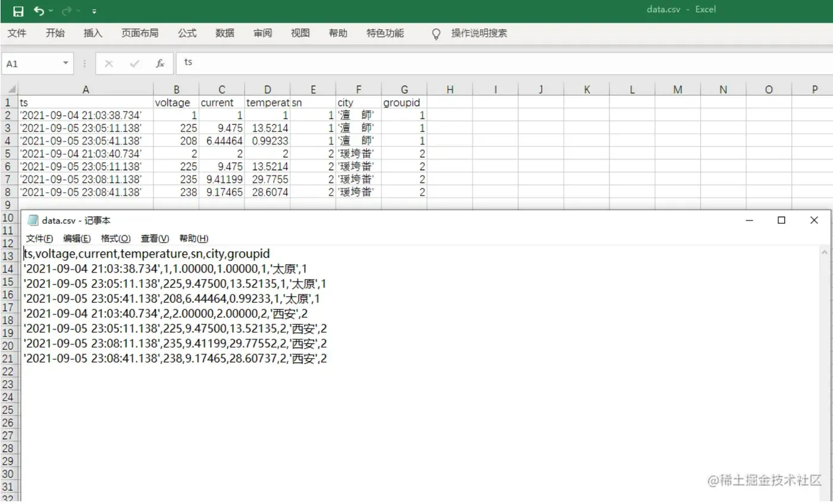Undo the last action in Excel

tap(39, 11)
